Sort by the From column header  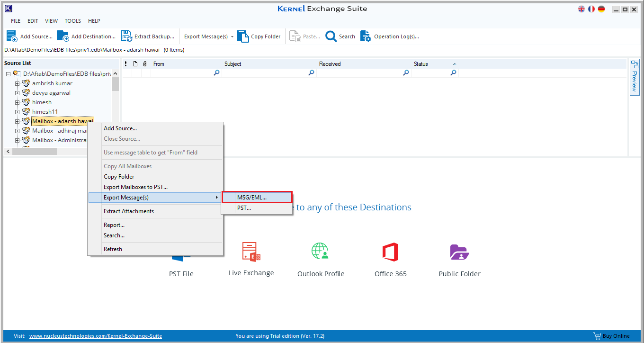(x=186, y=64)
